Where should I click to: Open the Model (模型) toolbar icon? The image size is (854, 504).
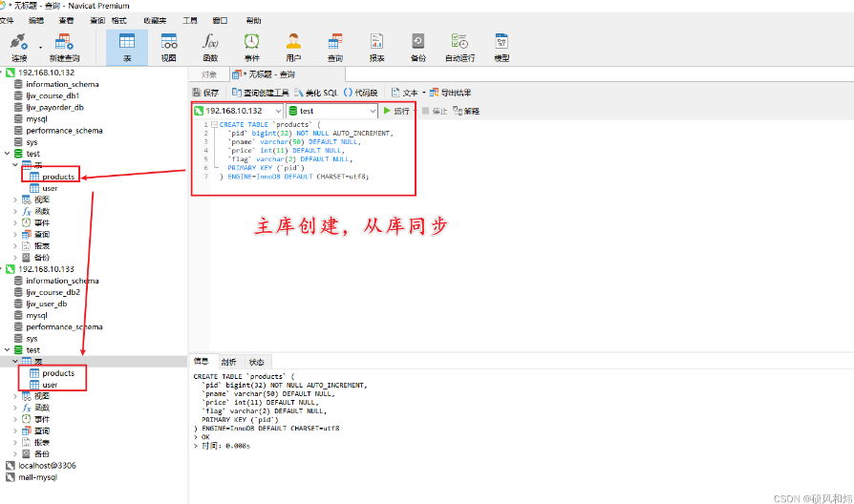(502, 48)
